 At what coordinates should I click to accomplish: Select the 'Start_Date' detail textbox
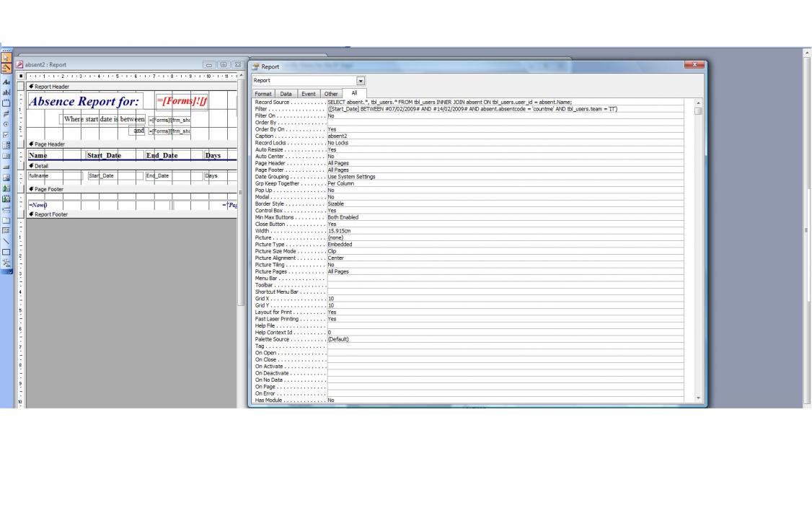[115, 176]
